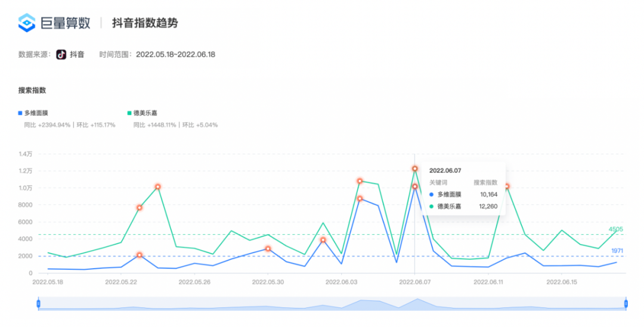
Task: Click the Douyin icon beside 抖音
Action: pos(61,54)
